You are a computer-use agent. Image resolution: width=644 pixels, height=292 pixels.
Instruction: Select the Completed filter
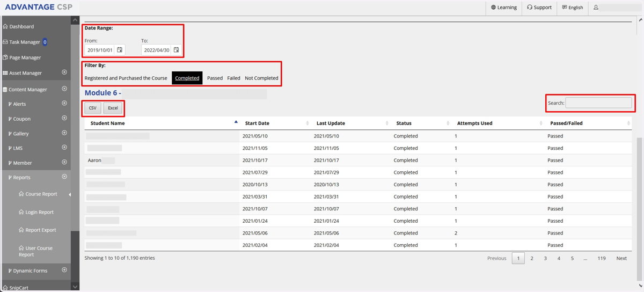click(x=187, y=78)
